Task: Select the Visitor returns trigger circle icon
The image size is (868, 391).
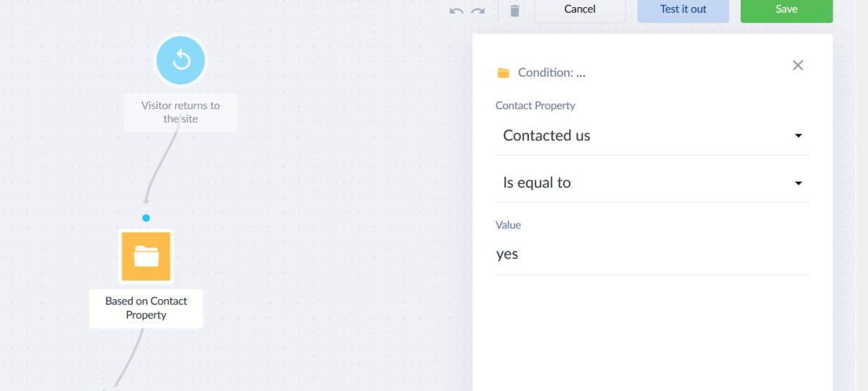Action: point(181,60)
